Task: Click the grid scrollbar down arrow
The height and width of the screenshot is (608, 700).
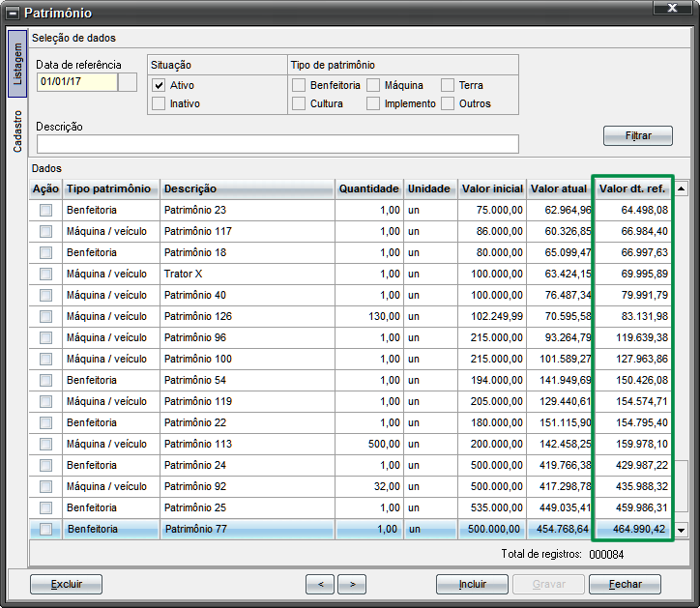Action: (x=682, y=531)
